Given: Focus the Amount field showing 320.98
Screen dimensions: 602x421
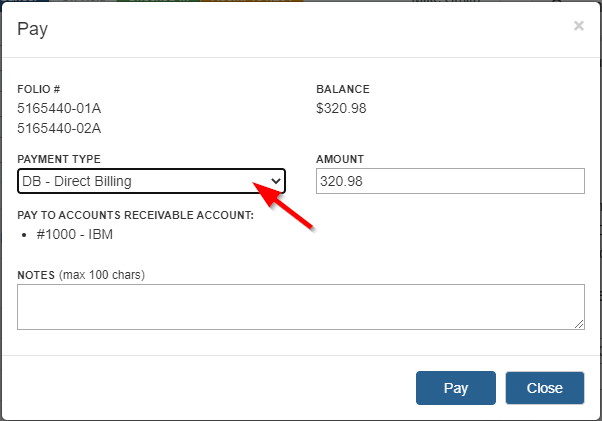Looking at the screenshot, I should (449, 181).
